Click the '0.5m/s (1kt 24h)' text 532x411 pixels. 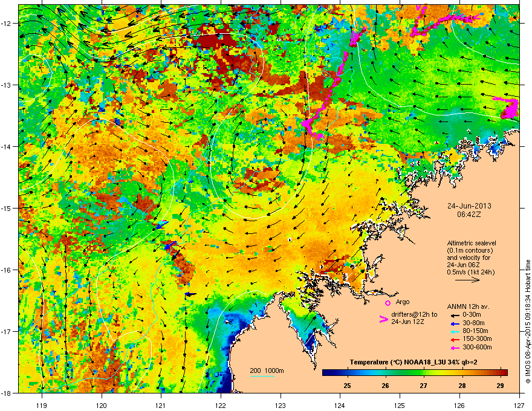coord(471,273)
